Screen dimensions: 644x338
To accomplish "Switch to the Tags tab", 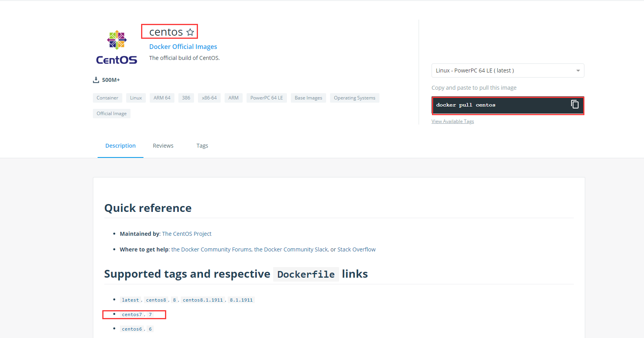I will (202, 146).
